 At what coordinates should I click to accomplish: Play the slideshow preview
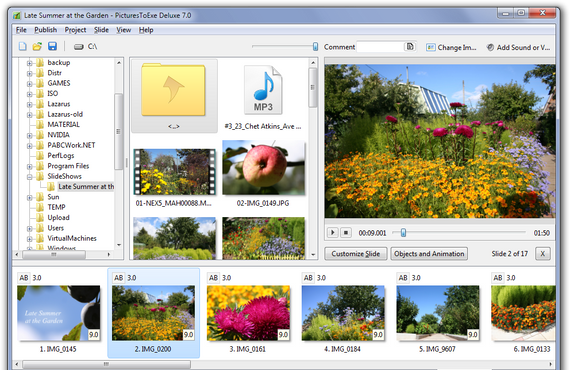(x=332, y=232)
